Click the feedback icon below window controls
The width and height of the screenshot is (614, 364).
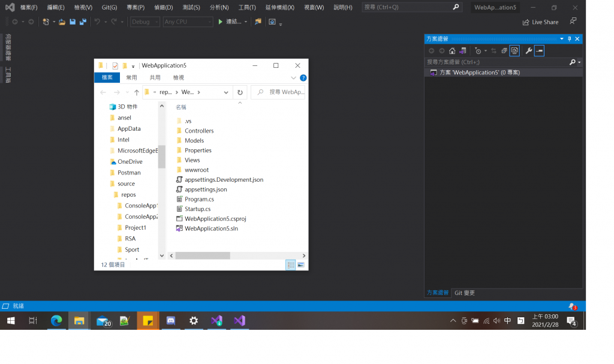click(573, 21)
